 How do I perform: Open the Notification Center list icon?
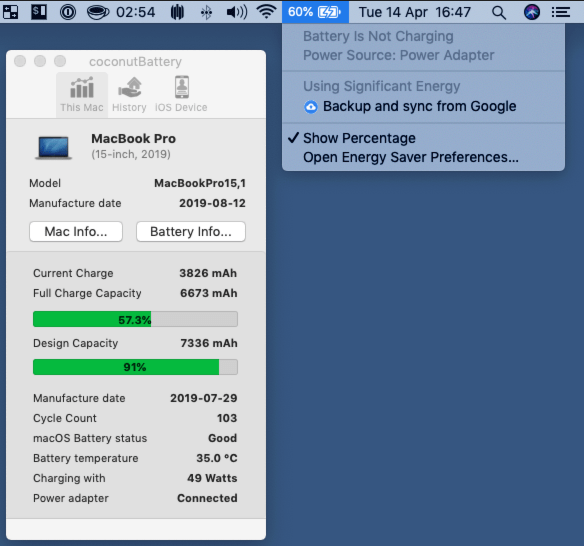561,12
